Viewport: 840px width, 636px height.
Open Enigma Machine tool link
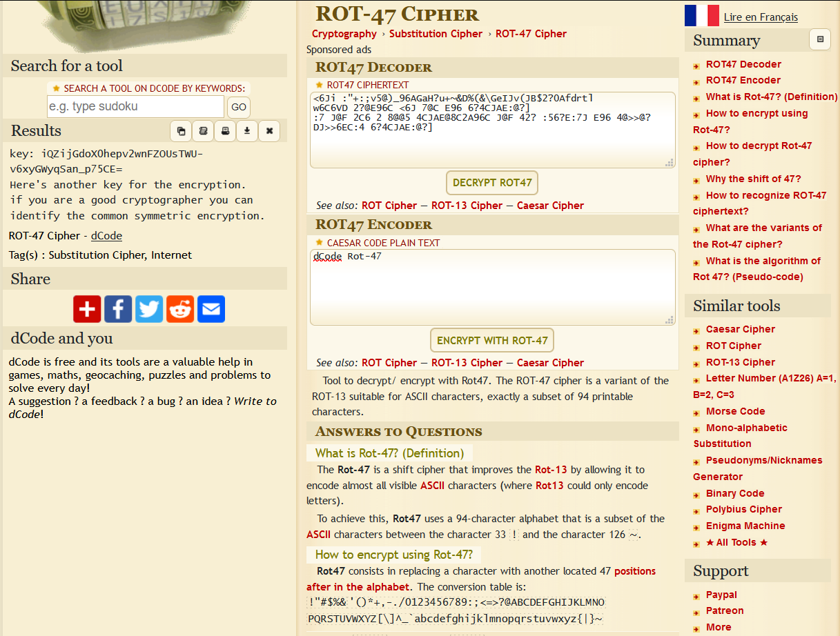pyautogui.click(x=745, y=526)
